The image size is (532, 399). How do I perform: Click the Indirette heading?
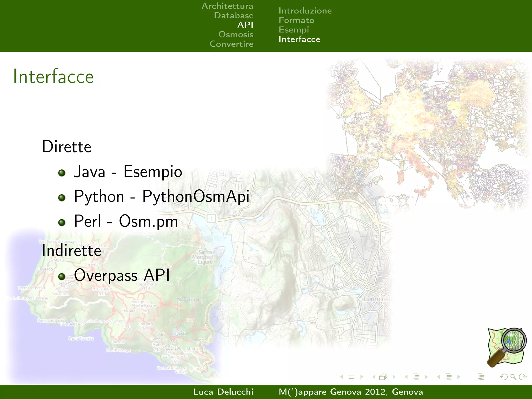point(72,250)
